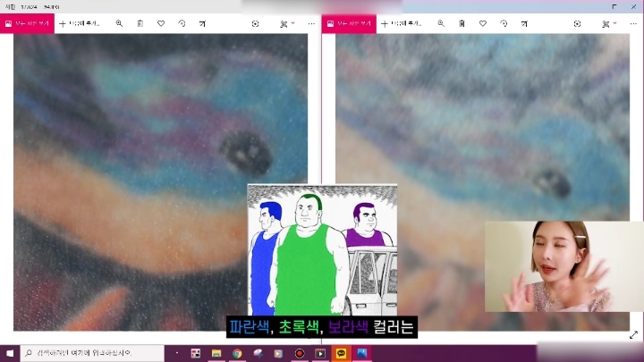Open the three-dot more menu in left Photos window
The image size is (644, 362).
point(311,24)
